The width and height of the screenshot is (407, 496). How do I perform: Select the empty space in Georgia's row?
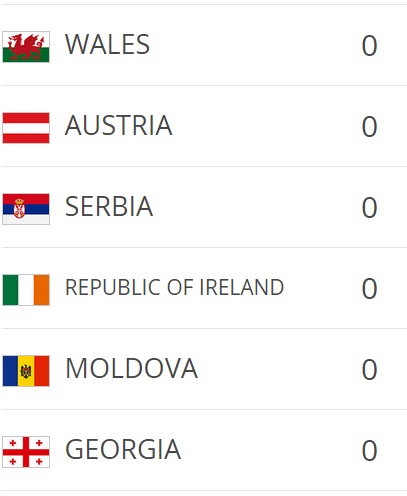coord(271,450)
